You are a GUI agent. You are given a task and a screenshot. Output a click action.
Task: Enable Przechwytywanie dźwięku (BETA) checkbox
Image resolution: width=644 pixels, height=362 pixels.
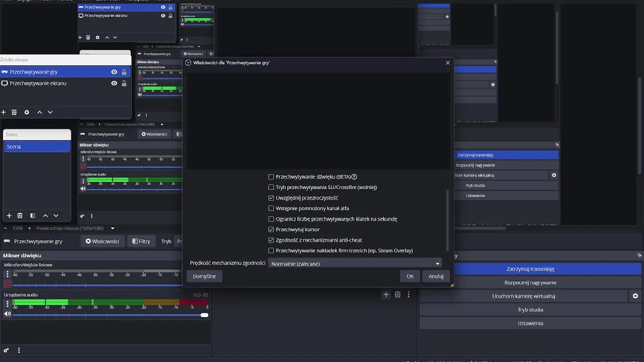271,177
